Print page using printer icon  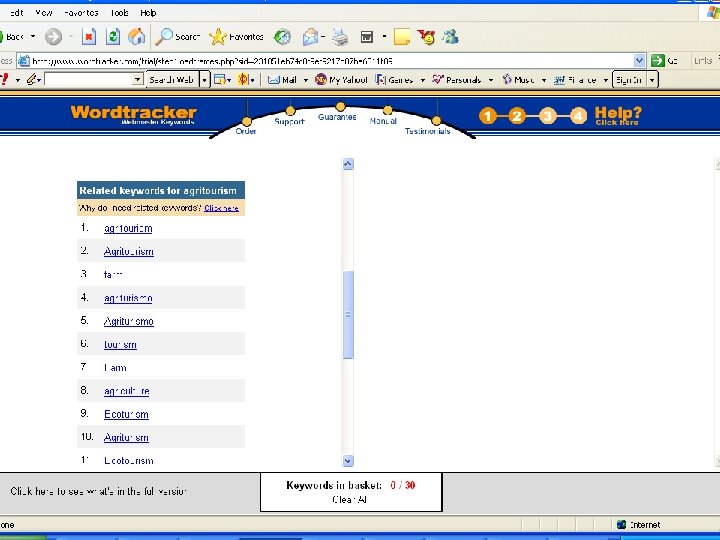pos(340,37)
